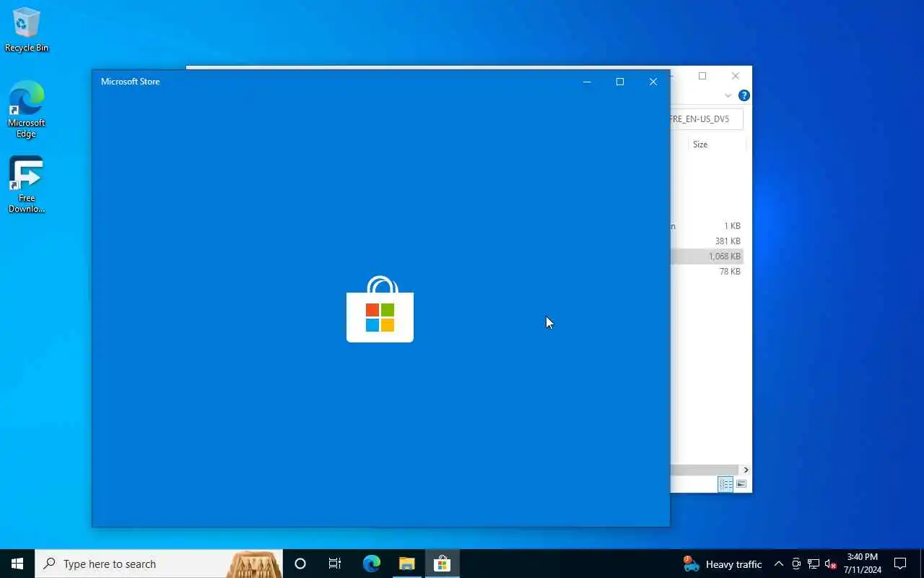Maximize the File Explorer window behind

(702, 76)
